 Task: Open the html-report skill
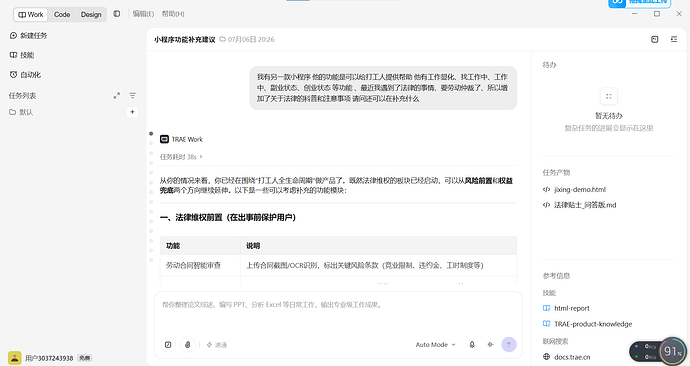coord(566,308)
